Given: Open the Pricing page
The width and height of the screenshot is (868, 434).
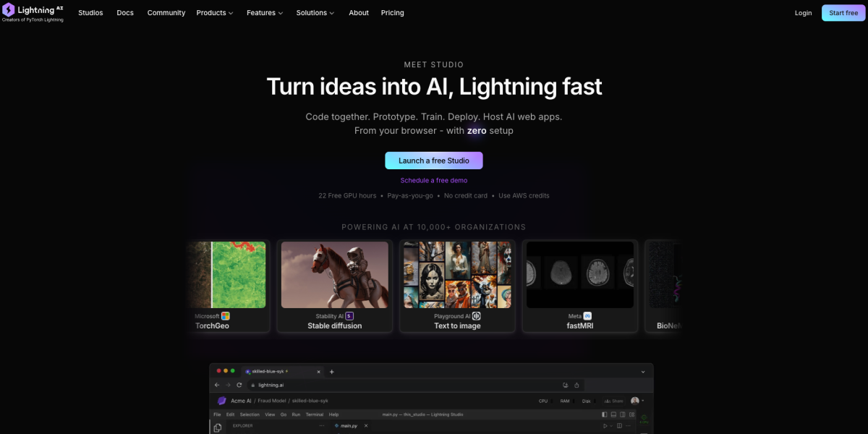Looking at the screenshot, I should [393, 13].
